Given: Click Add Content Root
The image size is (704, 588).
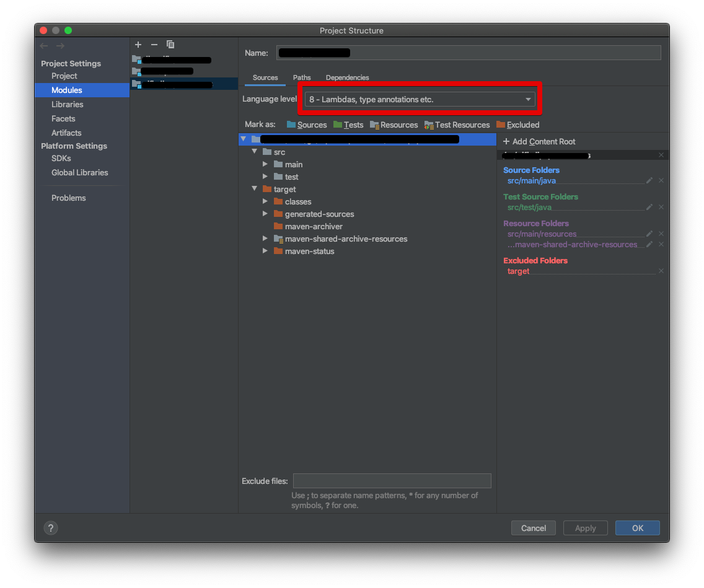Looking at the screenshot, I should [539, 141].
